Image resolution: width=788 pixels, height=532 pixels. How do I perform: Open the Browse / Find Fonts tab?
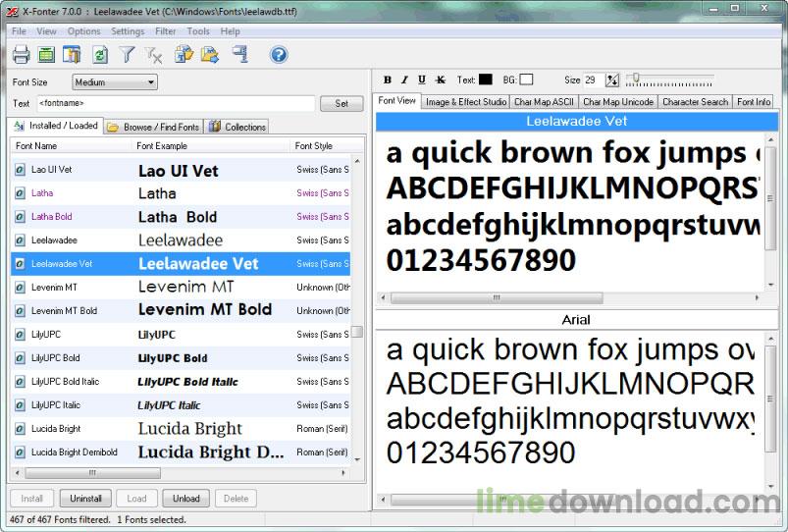(153, 127)
